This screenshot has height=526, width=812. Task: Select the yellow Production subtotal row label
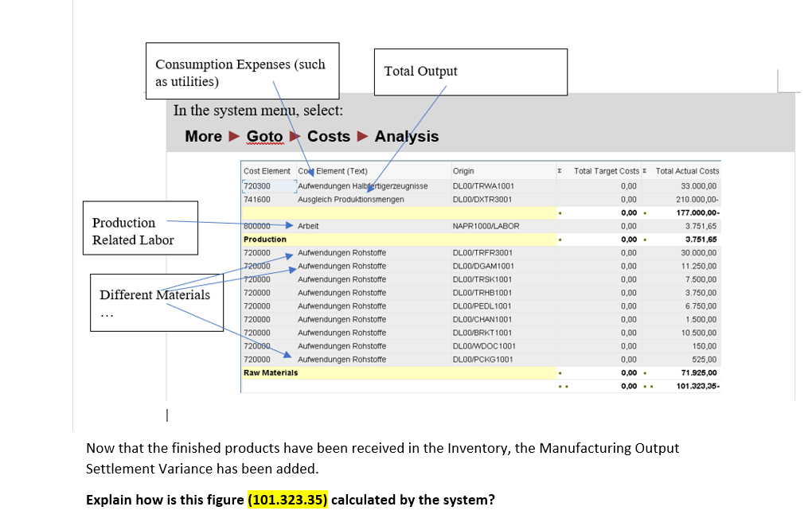click(264, 240)
